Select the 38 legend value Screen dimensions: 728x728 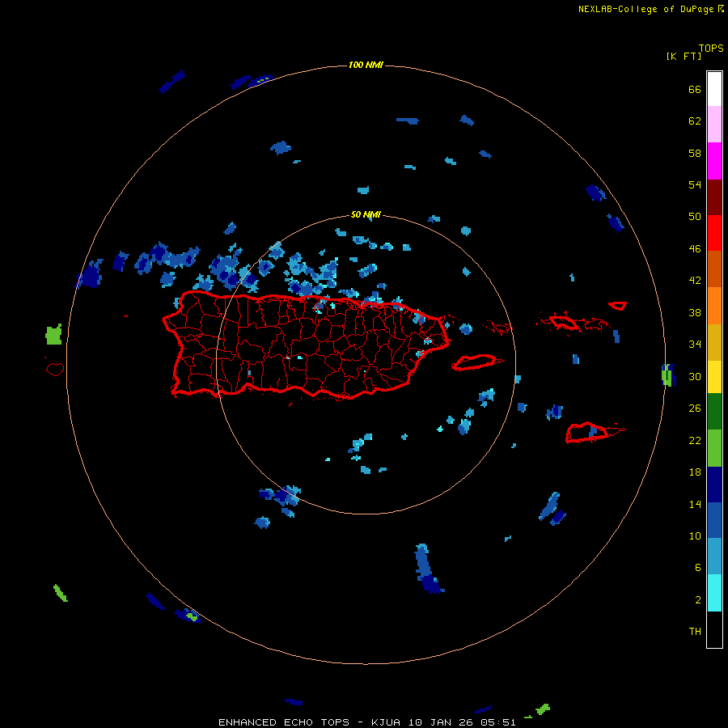click(695, 313)
